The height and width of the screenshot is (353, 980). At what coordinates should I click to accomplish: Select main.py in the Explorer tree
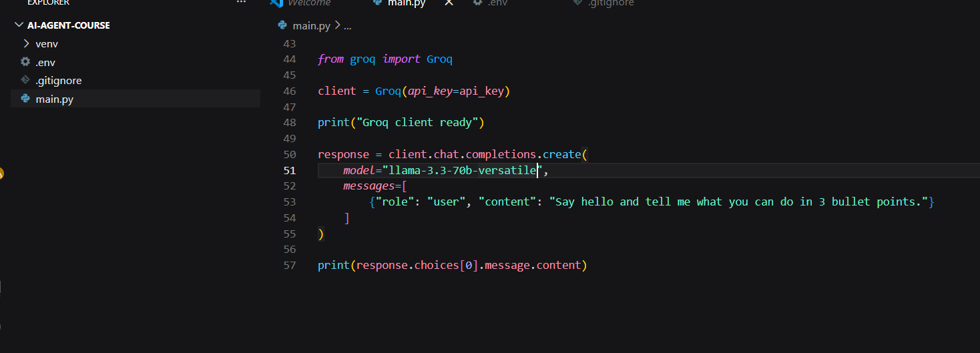point(54,99)
